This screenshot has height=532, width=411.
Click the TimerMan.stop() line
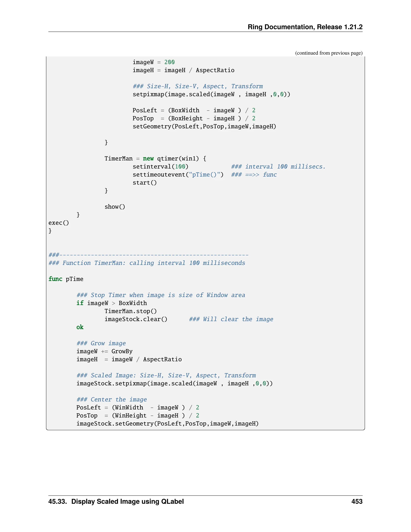pos(130,311)
